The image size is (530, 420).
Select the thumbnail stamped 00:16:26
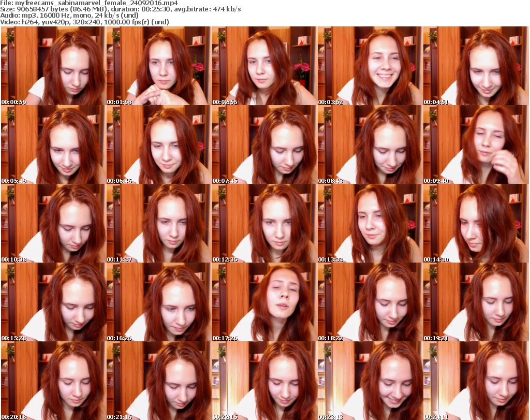click(159, 302)
